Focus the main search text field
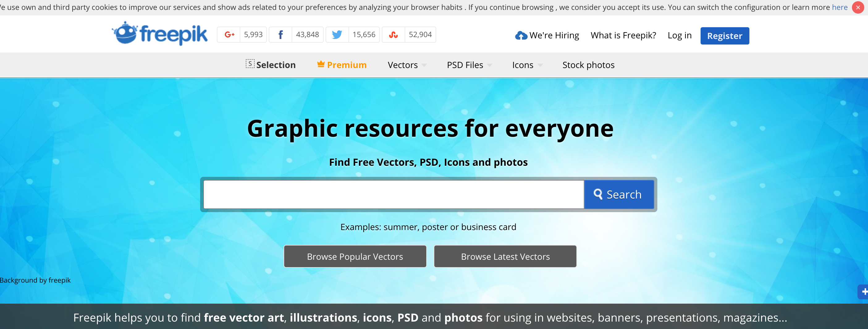Image resolution: width=868 pixels, height=329 pixels. (393, 194)
